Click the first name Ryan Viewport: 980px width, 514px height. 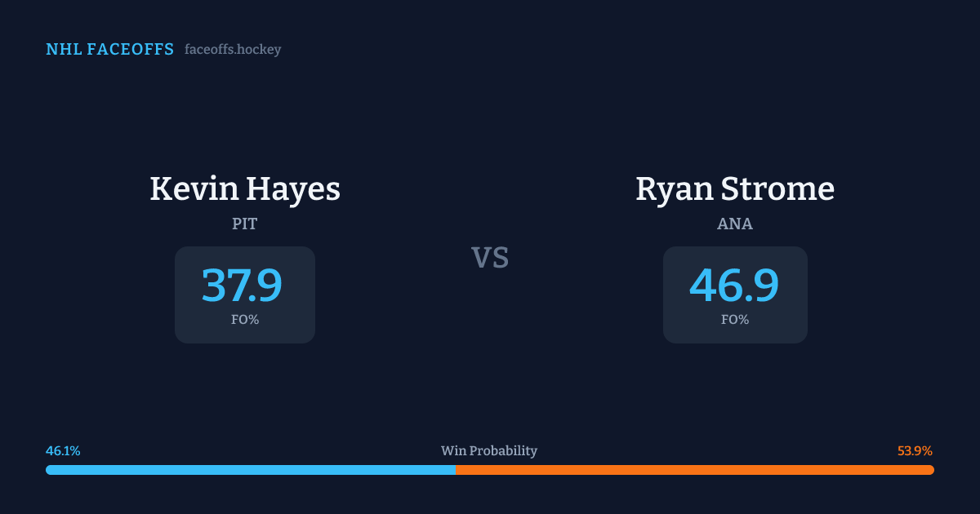(675, 189)
